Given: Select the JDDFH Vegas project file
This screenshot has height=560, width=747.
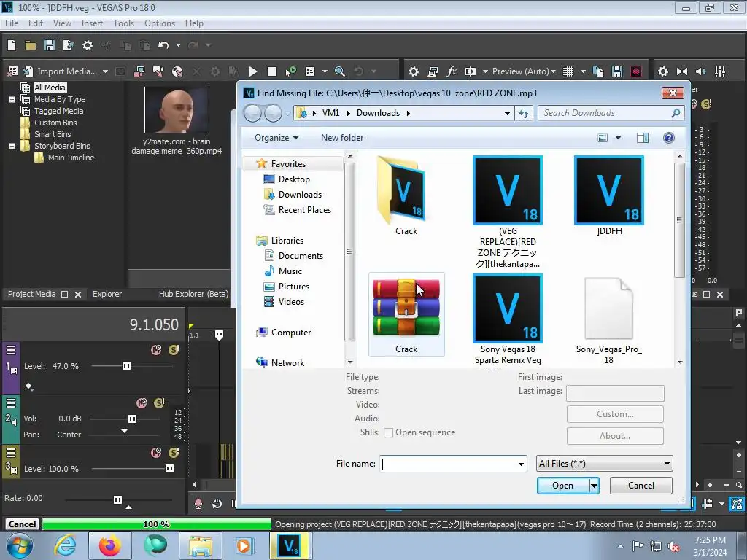Looking at the screenshot, I should click(x=609, y=197).
